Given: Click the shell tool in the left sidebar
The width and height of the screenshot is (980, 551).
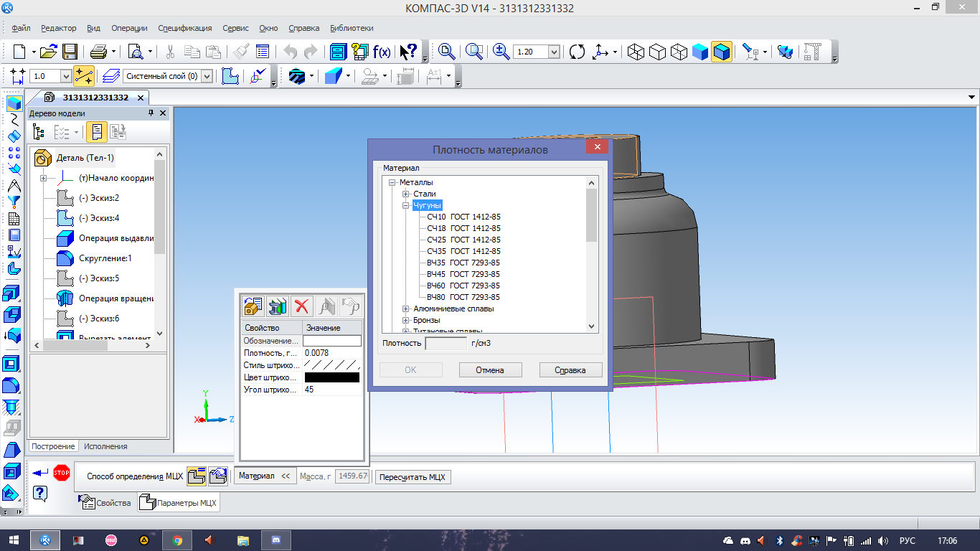Looking at the screenshot, I should click(13, 471).
